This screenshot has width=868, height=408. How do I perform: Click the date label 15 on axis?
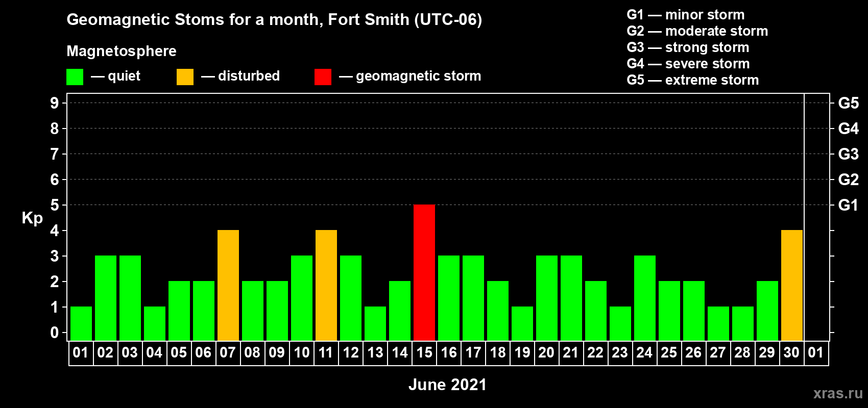pyautogui.click(x=424, y=353)
